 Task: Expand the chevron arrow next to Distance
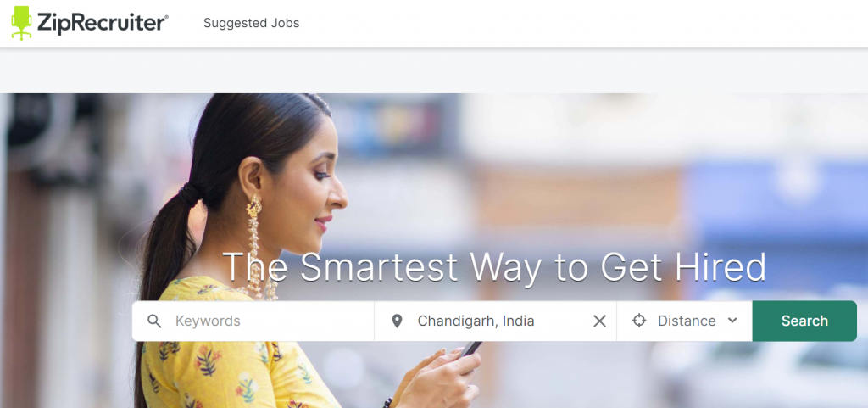(x=732, y=320)
